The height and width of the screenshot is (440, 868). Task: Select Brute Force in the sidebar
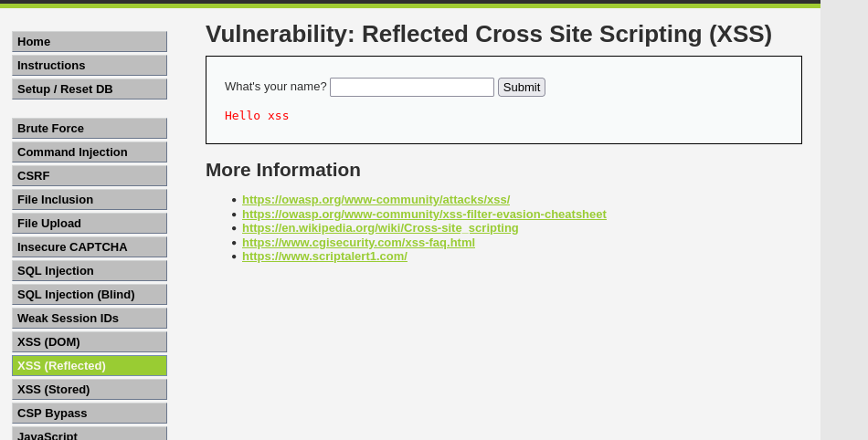point(89,129)
